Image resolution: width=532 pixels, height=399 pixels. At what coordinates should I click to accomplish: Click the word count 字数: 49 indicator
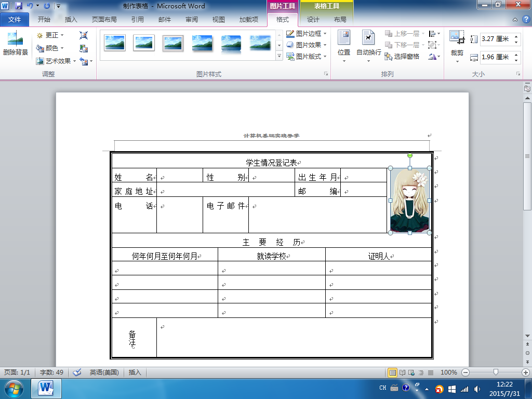tap(51, 372)
